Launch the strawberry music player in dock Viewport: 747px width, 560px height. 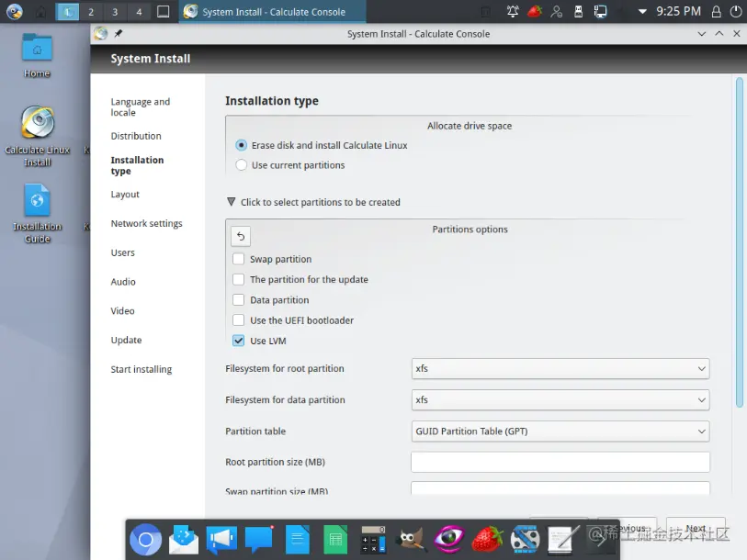[x=487, y=540]
